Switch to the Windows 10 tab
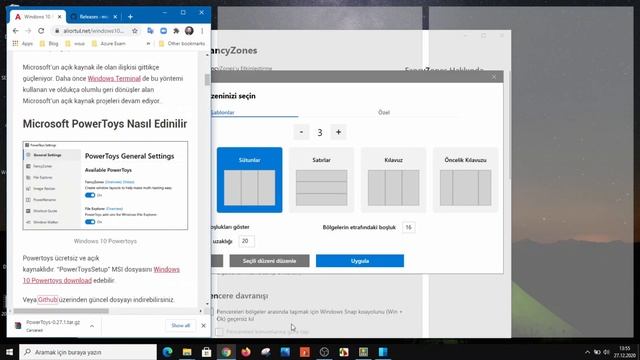The height and width of the screenshot is (360, 640). pyautogui.click(x=37, y=17)
